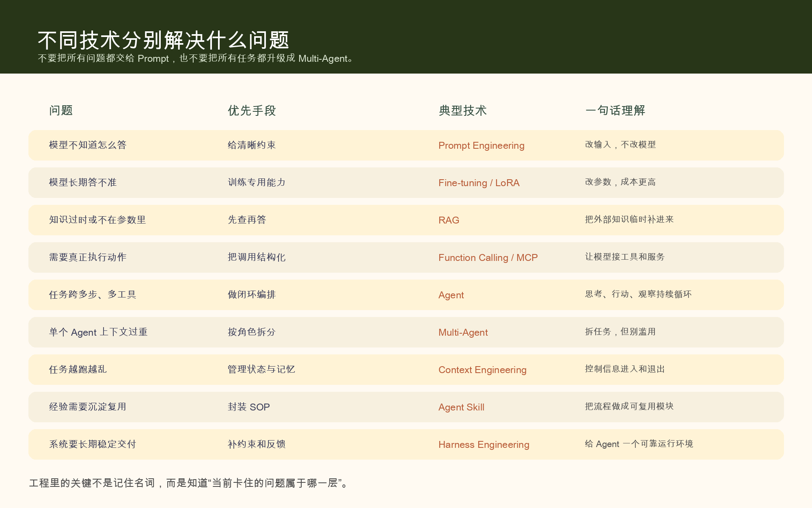The image size is (812, 508).
Task: Select Function Calling / MCP text
Action: click(x=488, y=258)
